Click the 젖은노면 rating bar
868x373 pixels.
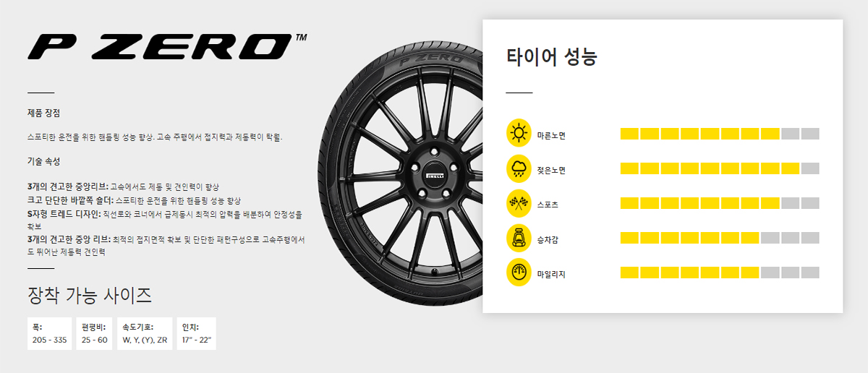pos(720,168)
